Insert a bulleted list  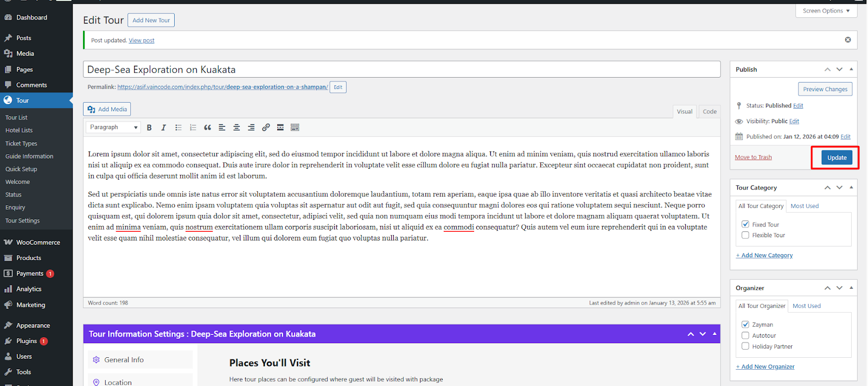click(x=178, y=128)
